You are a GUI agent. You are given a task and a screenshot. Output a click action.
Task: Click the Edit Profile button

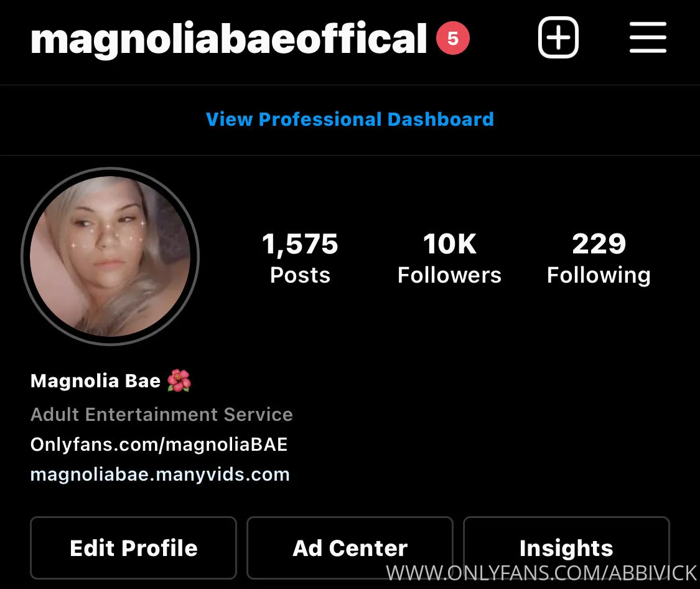point(134,548)
